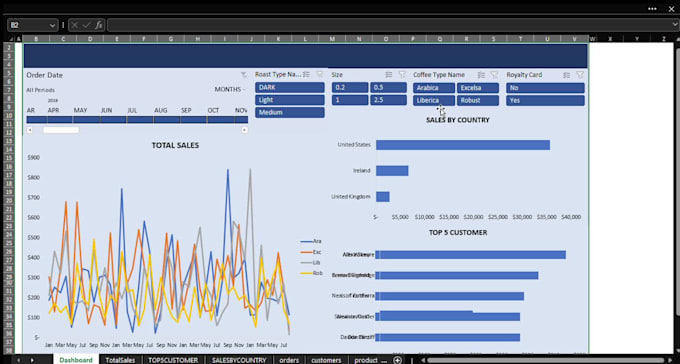Click horizontal sheet scrollbar left arrow
This screenshot has width=680, height=364.
[423, 360]
